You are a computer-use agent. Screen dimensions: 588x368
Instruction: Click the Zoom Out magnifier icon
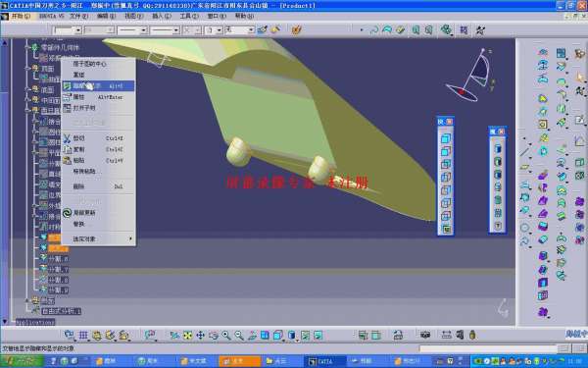click(x=239, y=335)
